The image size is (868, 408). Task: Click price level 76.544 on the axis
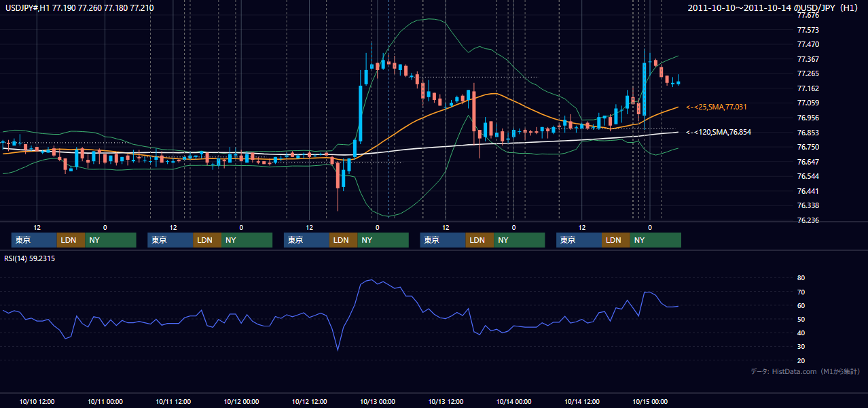tap(808, 176)
